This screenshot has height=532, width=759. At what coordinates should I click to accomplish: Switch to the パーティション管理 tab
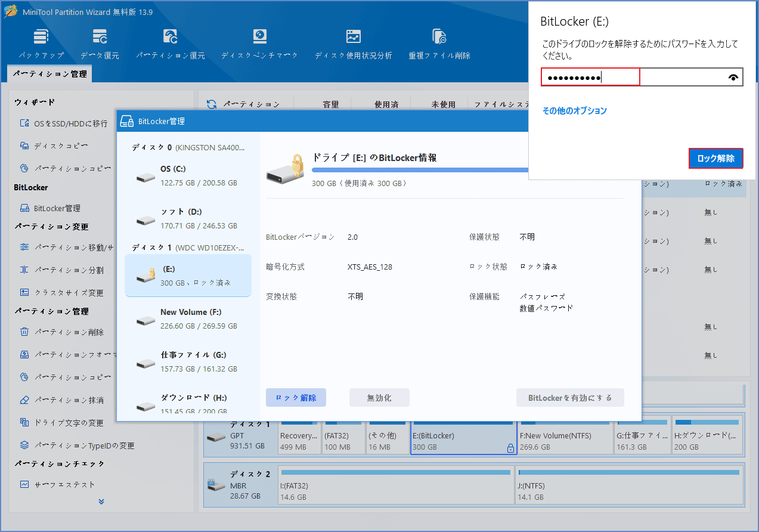coord(49,74)
